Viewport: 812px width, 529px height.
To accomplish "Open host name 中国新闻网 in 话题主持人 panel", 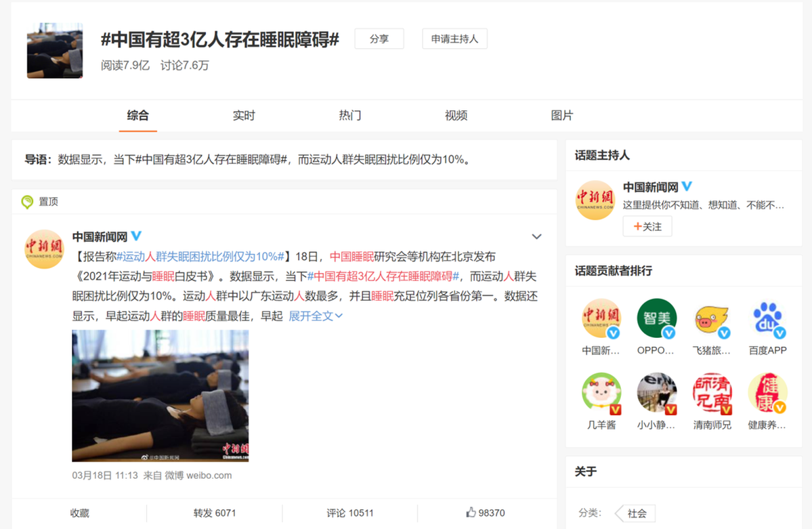I will (650, 187).
